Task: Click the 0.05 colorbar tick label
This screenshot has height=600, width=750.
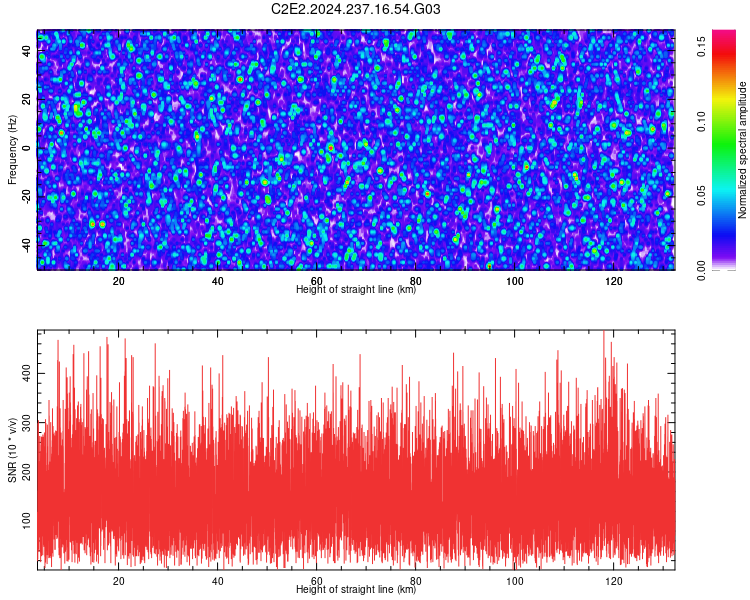Action: [x=701, y=196]
